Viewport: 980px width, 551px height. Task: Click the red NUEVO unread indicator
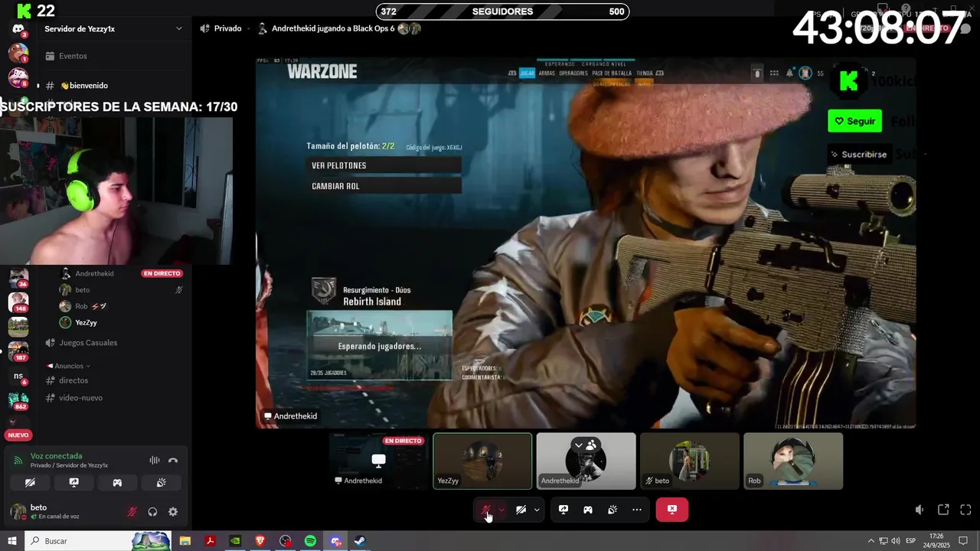[x=18, y=435]
